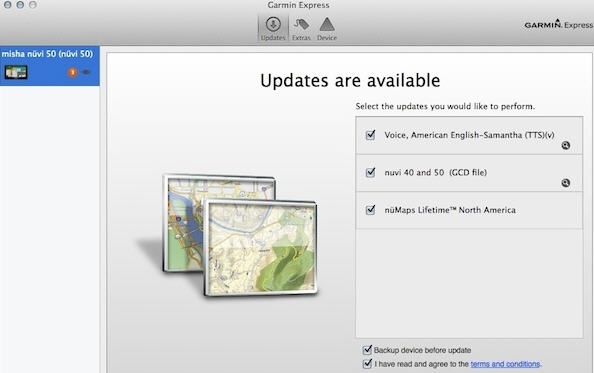Toggle agree to terms and conditions checkbox

pyautogui.click(x=367, y=364)
